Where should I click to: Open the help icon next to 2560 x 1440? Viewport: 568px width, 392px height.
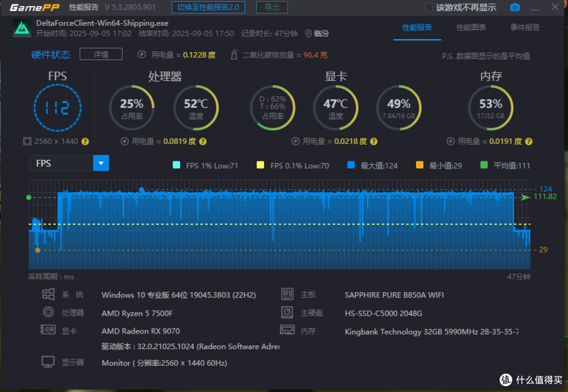tap(85, 141)
